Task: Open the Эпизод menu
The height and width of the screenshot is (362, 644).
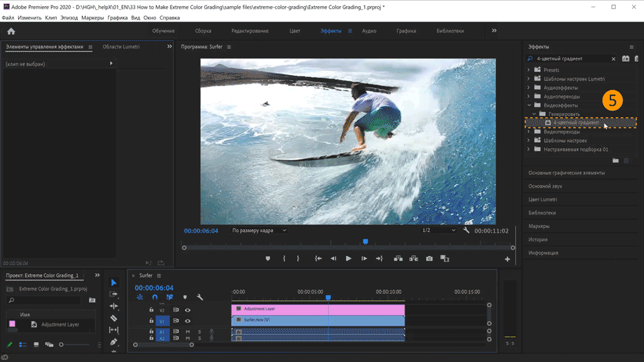Action: (x=68, y=17)
